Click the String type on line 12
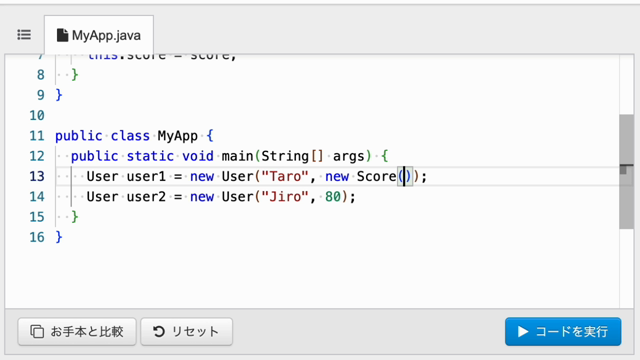The width and height of the screenshot is (640, 360). (285, 157)
